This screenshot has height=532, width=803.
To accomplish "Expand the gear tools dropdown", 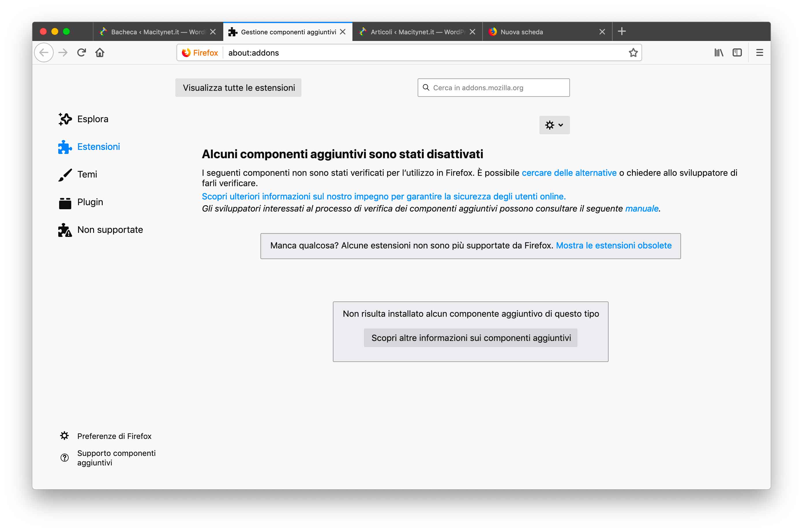I will point(554,125).
